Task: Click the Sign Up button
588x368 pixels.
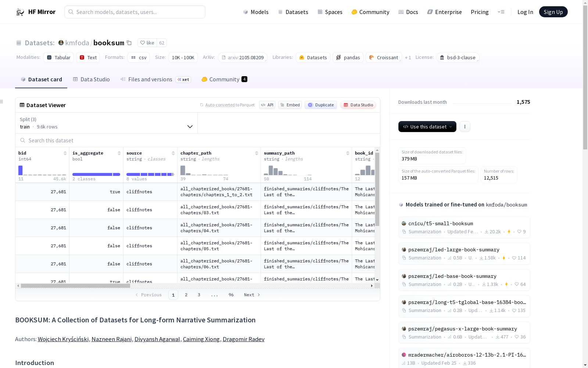Action: tap(553, 12)
